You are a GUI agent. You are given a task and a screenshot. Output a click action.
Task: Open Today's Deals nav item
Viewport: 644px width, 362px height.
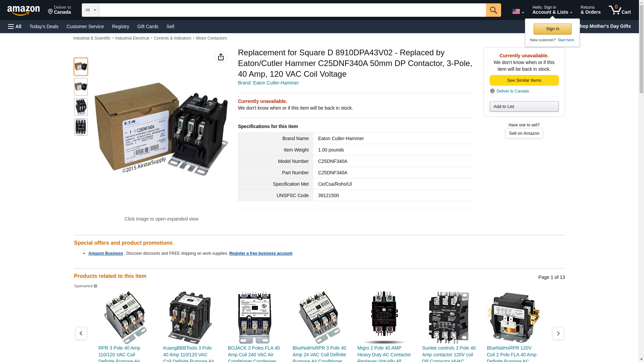click(x=44, y=26)
